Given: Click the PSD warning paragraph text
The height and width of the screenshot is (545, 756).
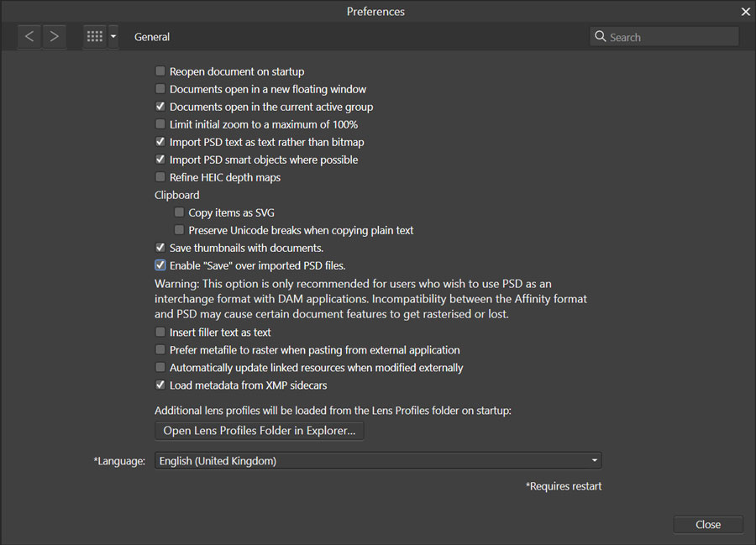Looking at the screenshot, I should (370, 299).
